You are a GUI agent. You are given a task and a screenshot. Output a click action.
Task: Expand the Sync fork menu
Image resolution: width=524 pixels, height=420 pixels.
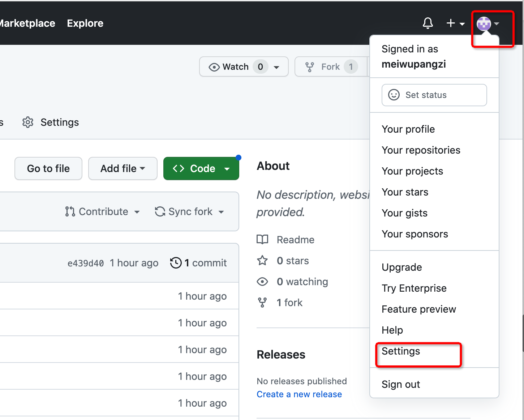pos(190,211)
